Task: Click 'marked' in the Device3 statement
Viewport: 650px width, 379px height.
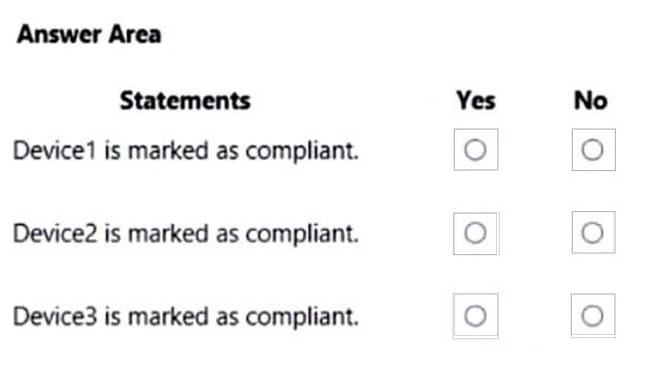Action: 168,316
